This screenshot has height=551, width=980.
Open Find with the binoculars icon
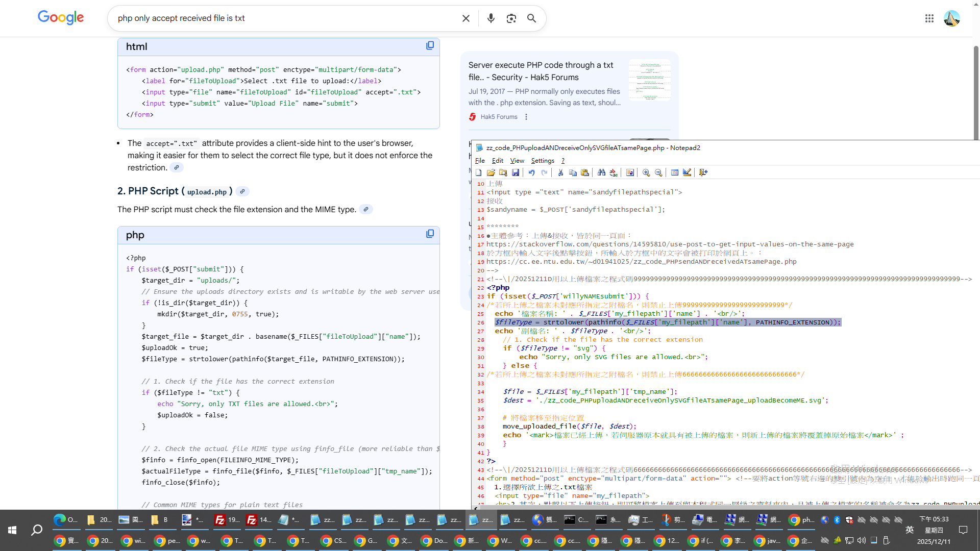(601, 172)
